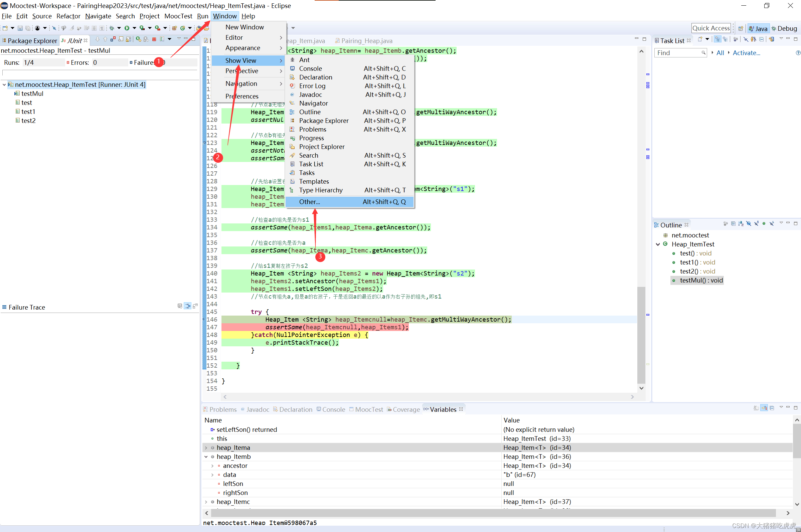Select Other... in Show View submenu
Image resolution: width=801 pixels, height=532 pixels.
(x=309, y=202)
